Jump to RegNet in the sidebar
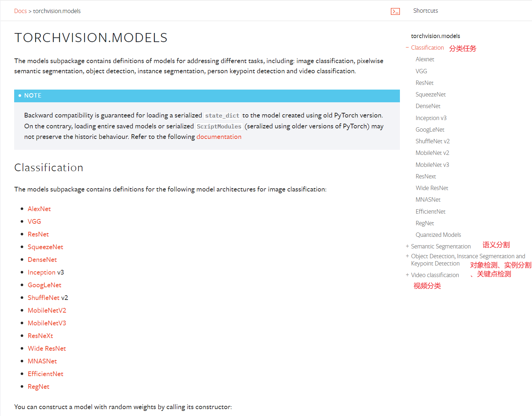This screenshot has width=532, height=416. [425, 223]
